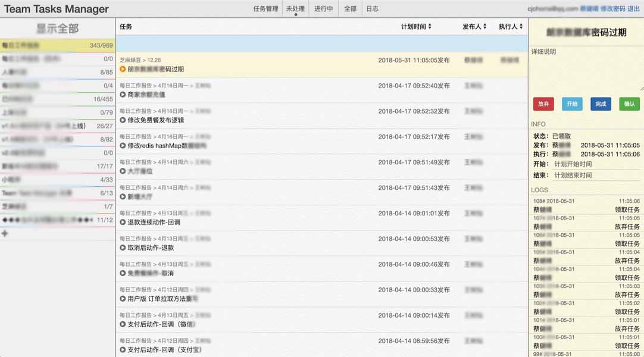Open the 任务管理 tab
644x357 pixels.
265,9
